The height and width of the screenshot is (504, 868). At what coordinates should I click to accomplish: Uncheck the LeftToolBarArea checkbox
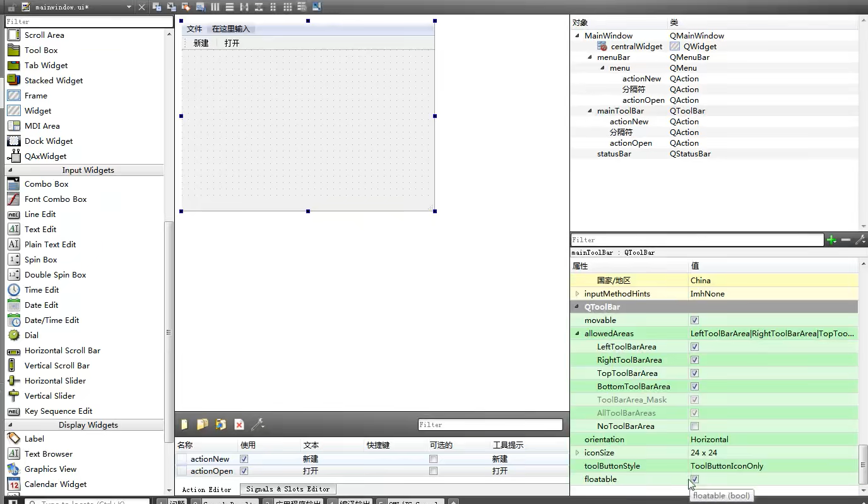[x=694, y=347]
